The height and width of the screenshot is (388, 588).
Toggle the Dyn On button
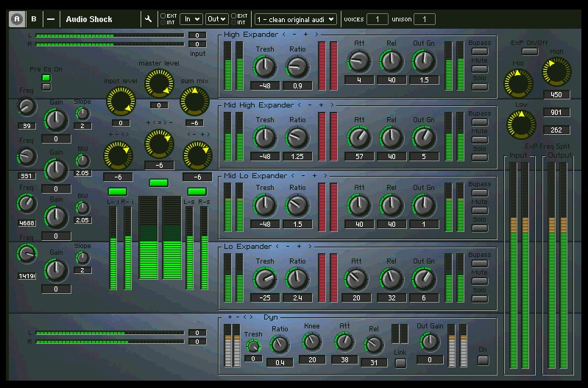tap(483, 360)
